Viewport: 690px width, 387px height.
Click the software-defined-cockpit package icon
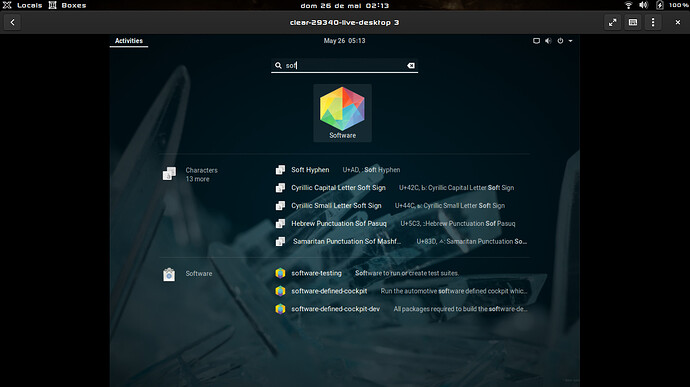coord(280,291)
